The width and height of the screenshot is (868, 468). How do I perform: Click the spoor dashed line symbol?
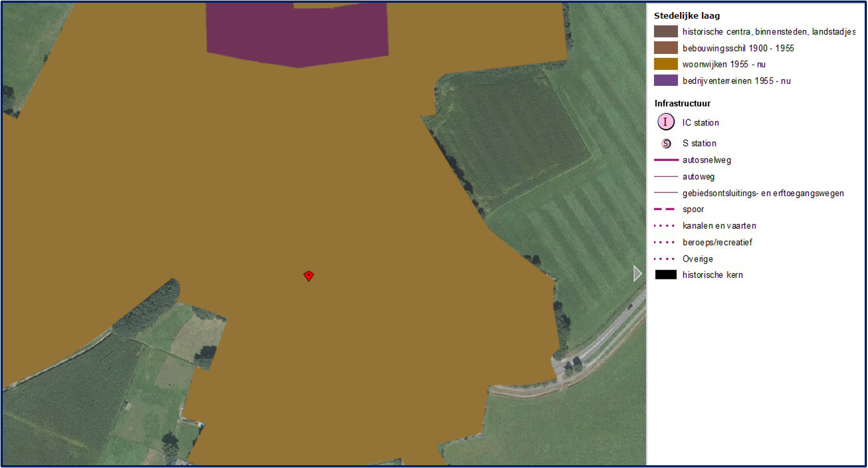[664, 210]
